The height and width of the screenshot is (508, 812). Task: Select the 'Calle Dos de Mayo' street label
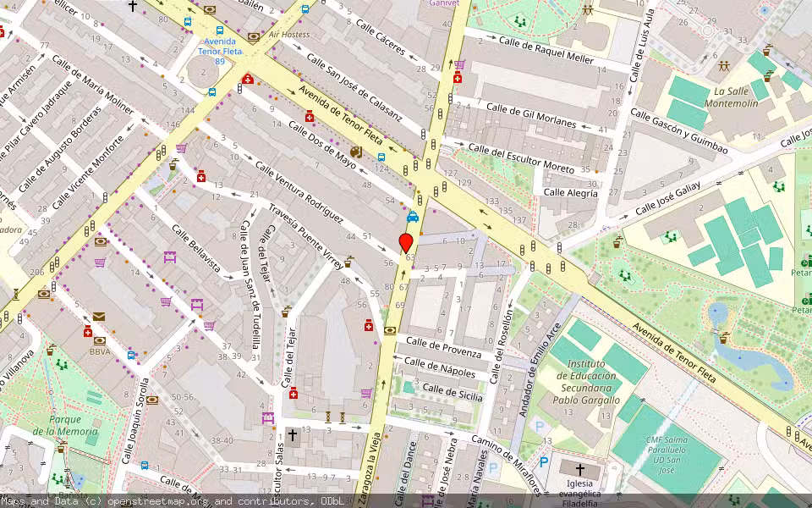pyautogui.click(x=321, y=145)
